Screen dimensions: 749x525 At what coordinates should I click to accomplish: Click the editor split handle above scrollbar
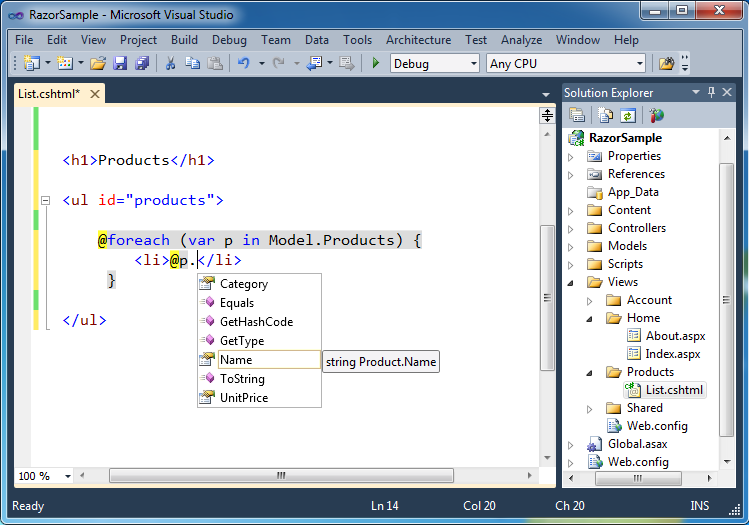(547, 115)
